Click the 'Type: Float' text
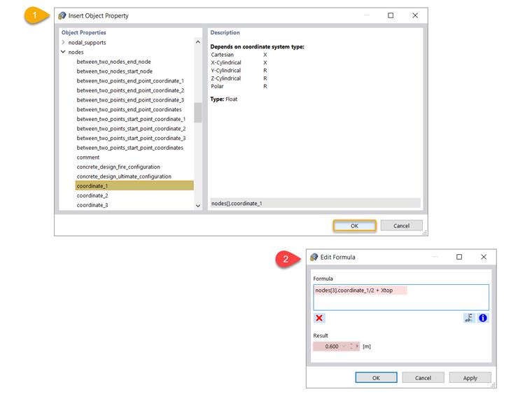Viewport: 532px width, 399px height. pos(224,99)
